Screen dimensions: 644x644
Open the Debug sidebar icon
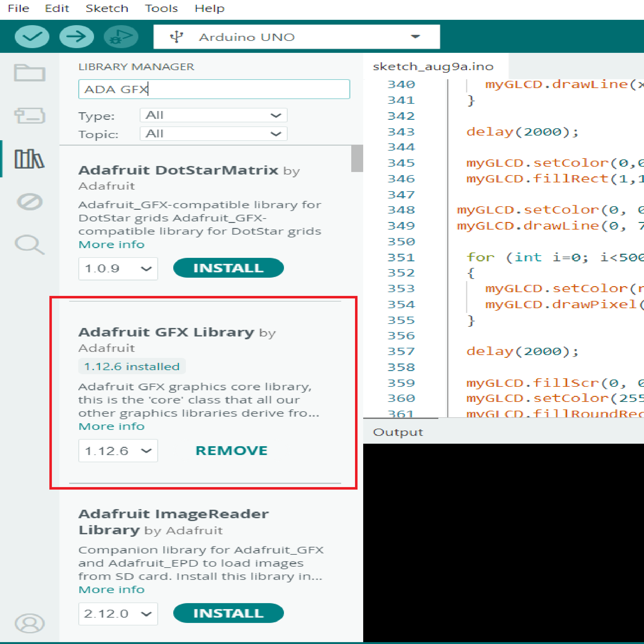click(30, 202)
